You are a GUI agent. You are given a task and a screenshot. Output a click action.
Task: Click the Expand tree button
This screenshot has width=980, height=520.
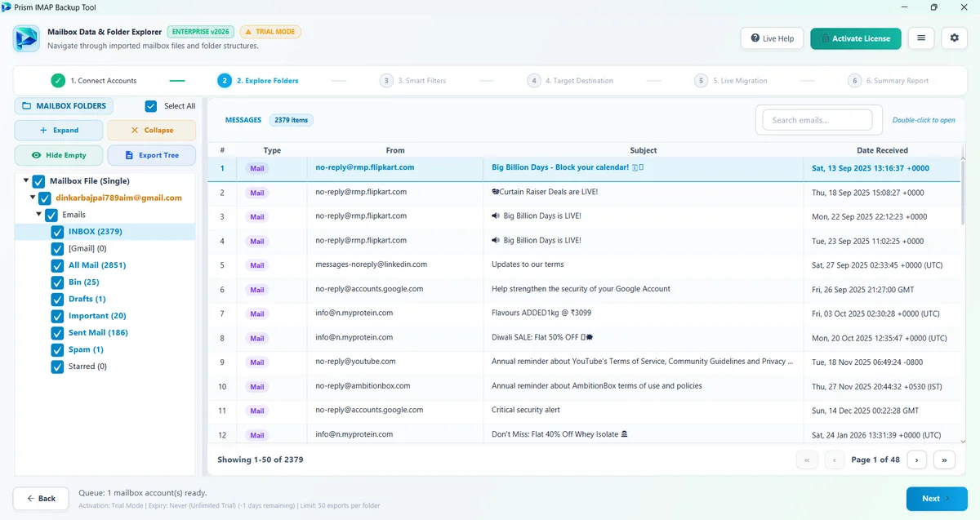tap(59, 130)
